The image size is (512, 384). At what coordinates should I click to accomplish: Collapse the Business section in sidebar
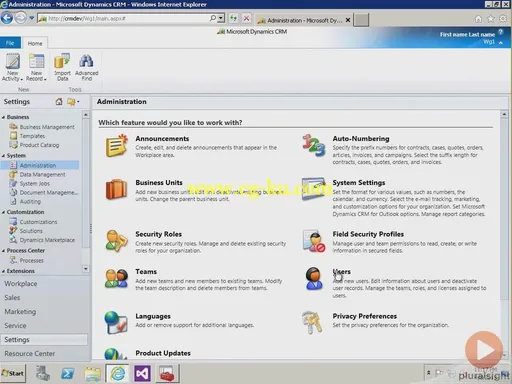pyautogui.click(x=4, y=117)
